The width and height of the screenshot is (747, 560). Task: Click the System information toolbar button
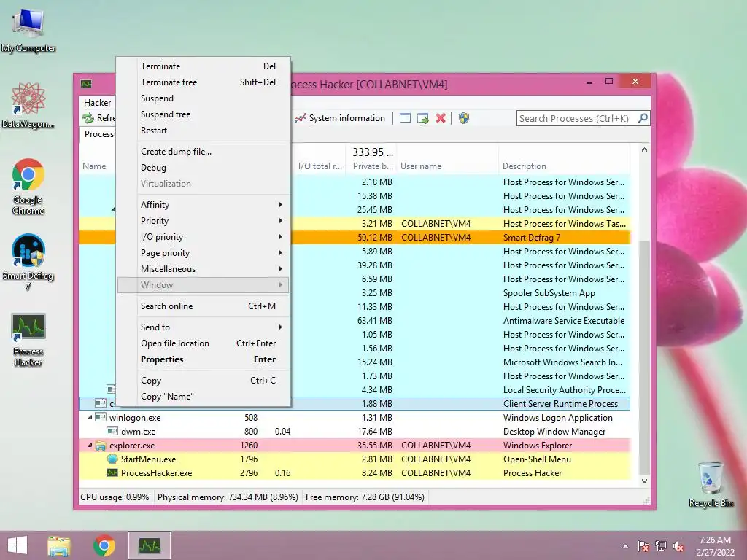click(340, 118)
